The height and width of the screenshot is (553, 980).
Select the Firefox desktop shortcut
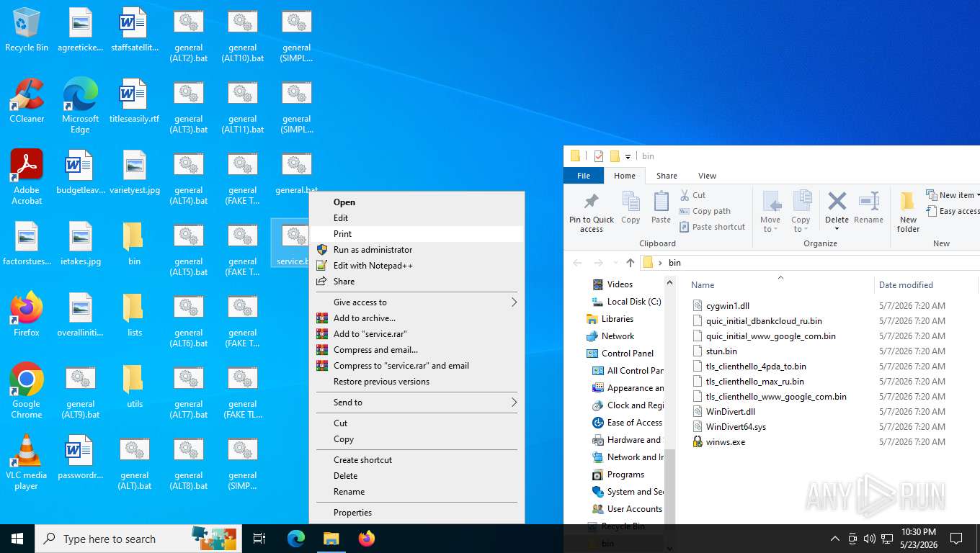(x=27, y=315)
